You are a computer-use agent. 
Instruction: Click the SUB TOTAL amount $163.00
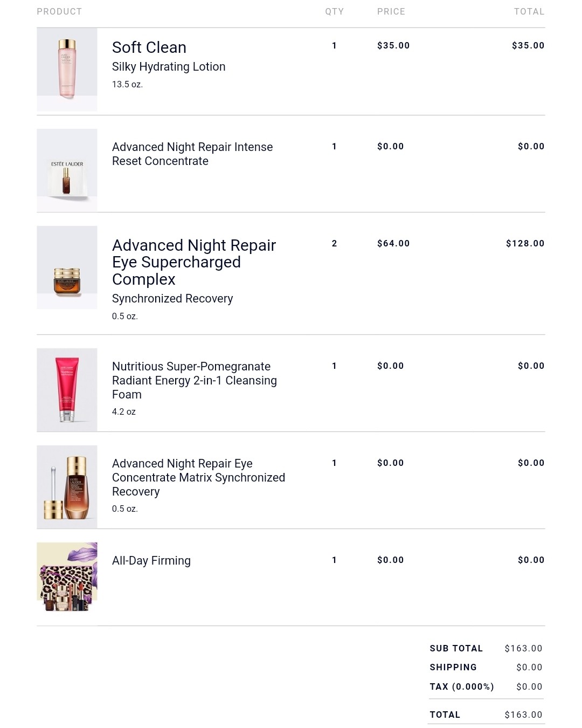point(523,648)
